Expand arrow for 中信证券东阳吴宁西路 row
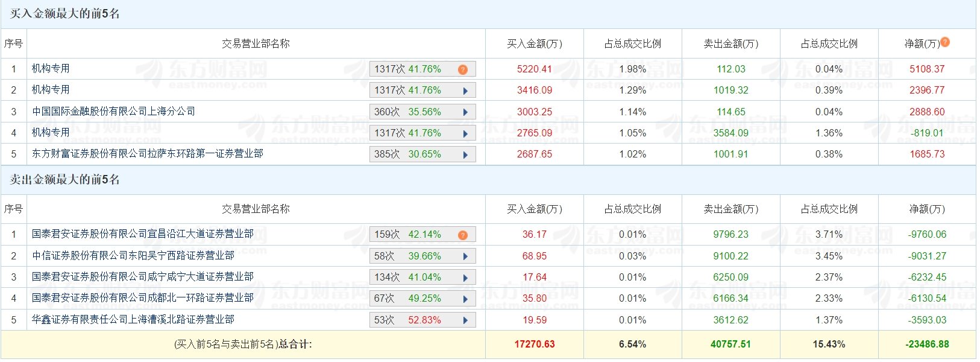The image size is (980, 362). (465, 256)
